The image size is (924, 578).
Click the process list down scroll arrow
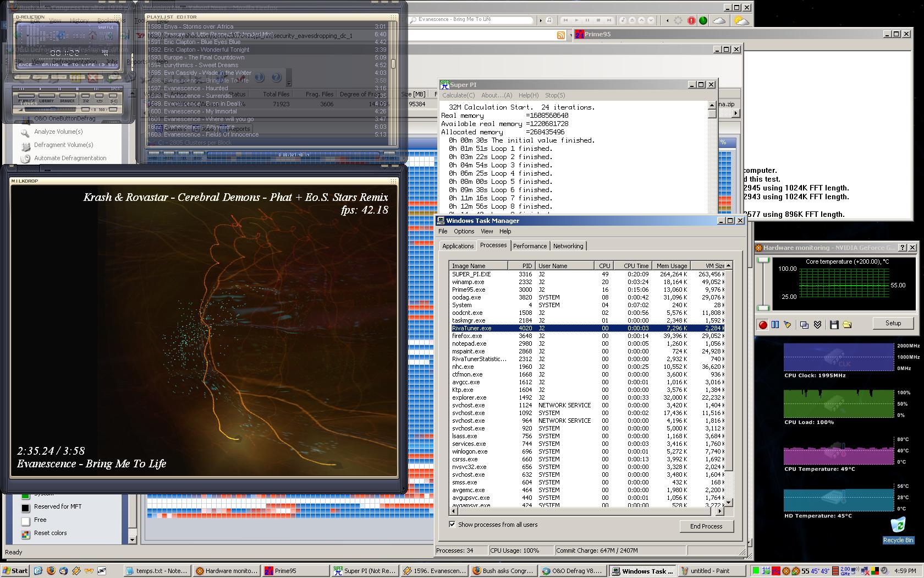point(729,502)
